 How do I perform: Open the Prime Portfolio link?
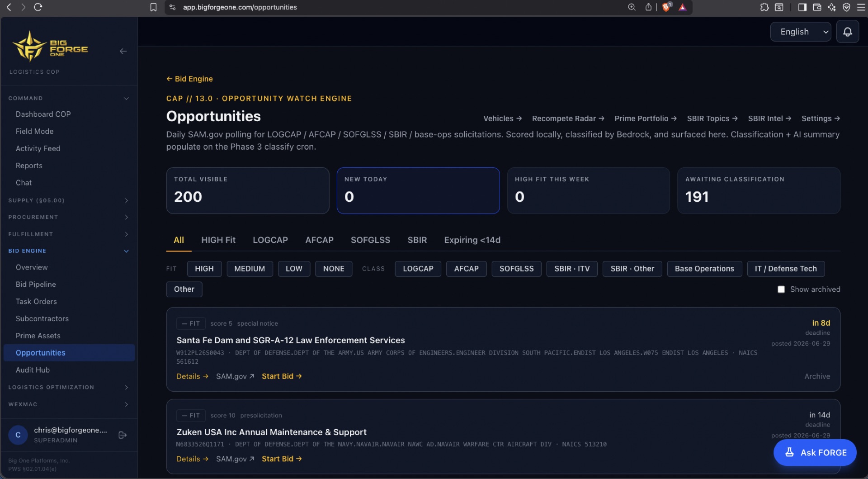[x=646, y=119]
